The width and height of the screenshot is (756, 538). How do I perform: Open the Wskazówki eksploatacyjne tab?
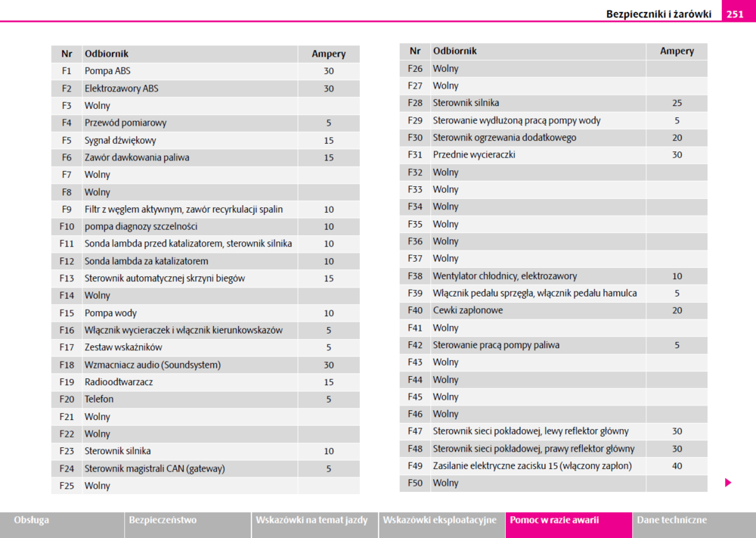pos(441,521)
